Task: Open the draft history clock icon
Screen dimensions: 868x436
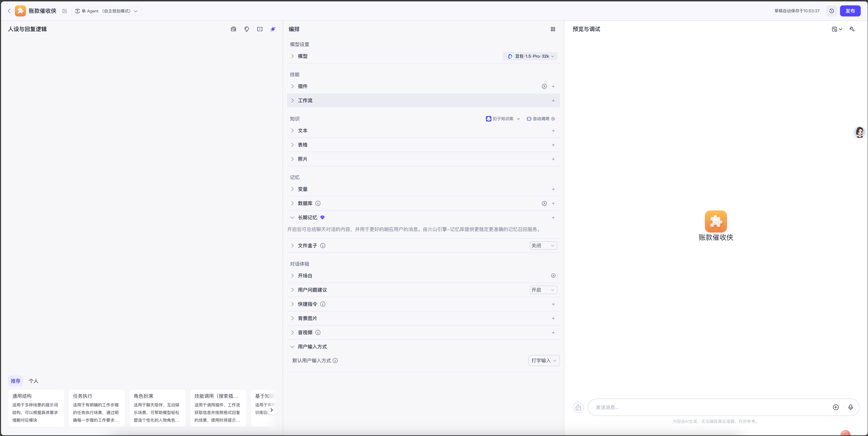Action: [x=831, y=11]
